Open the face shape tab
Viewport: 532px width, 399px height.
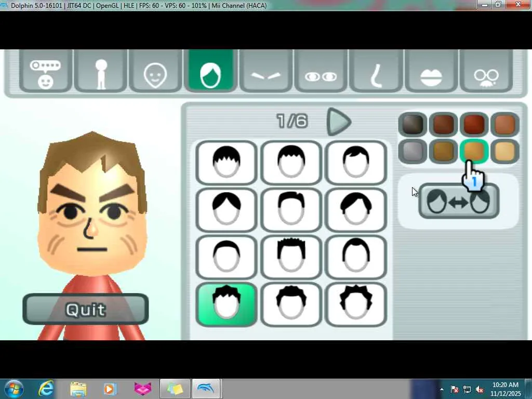[155, 71]
